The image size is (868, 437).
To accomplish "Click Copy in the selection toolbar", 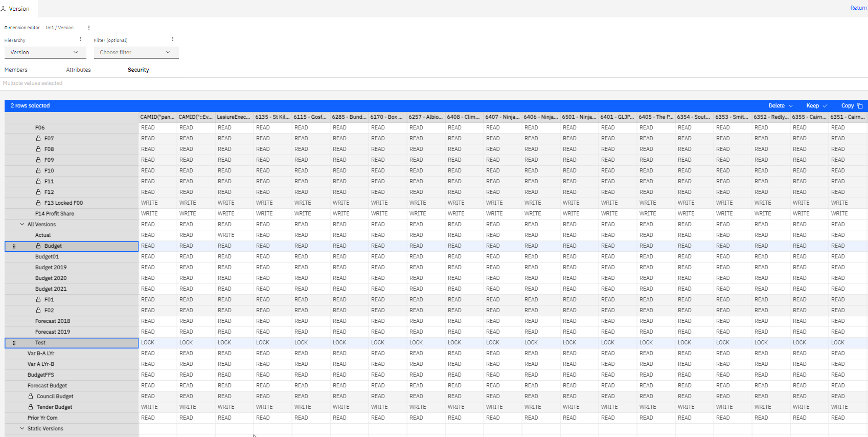I will [x=852, y=105].
